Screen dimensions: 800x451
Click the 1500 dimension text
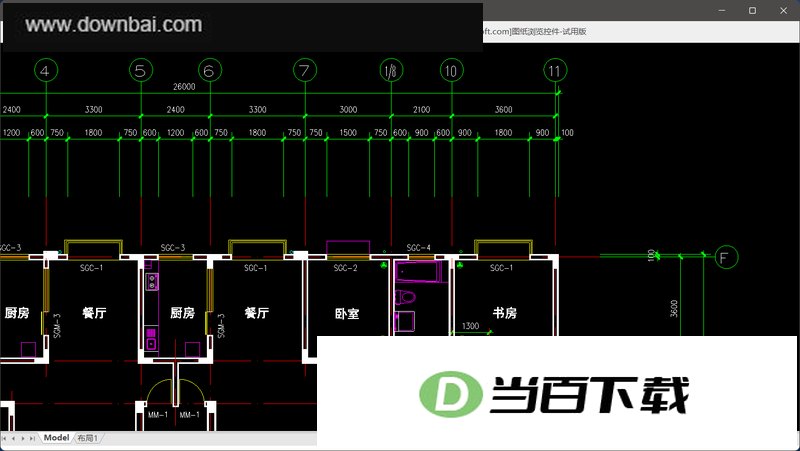pos(348,133)
